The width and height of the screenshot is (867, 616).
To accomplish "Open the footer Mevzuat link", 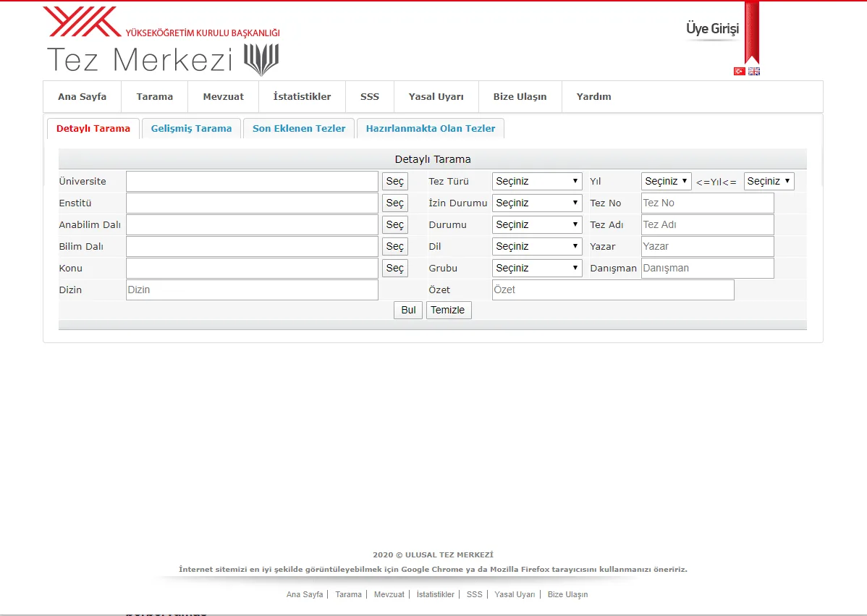I will (x=389, y=594).
